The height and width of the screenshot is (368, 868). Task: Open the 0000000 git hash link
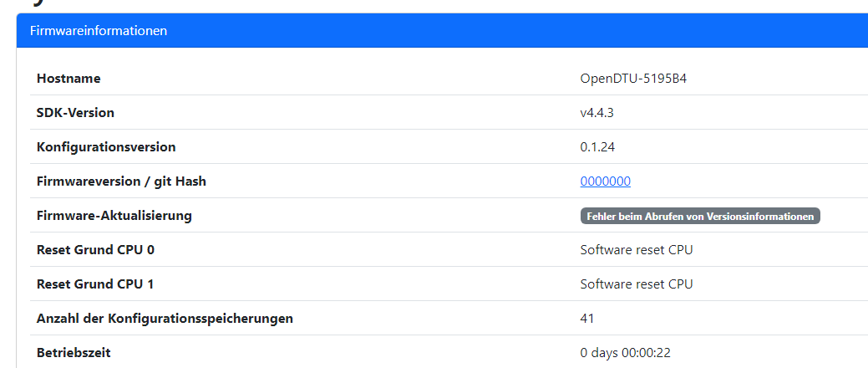coord(605,181)
